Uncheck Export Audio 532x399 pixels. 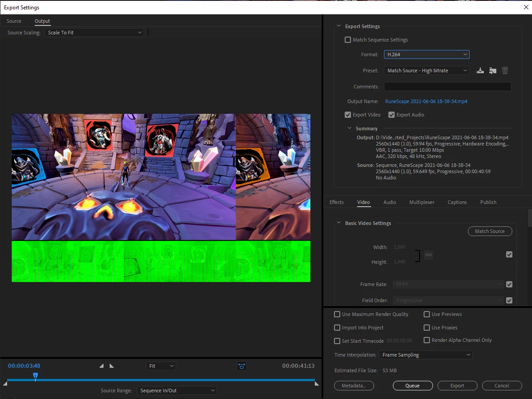coord(392,115)
